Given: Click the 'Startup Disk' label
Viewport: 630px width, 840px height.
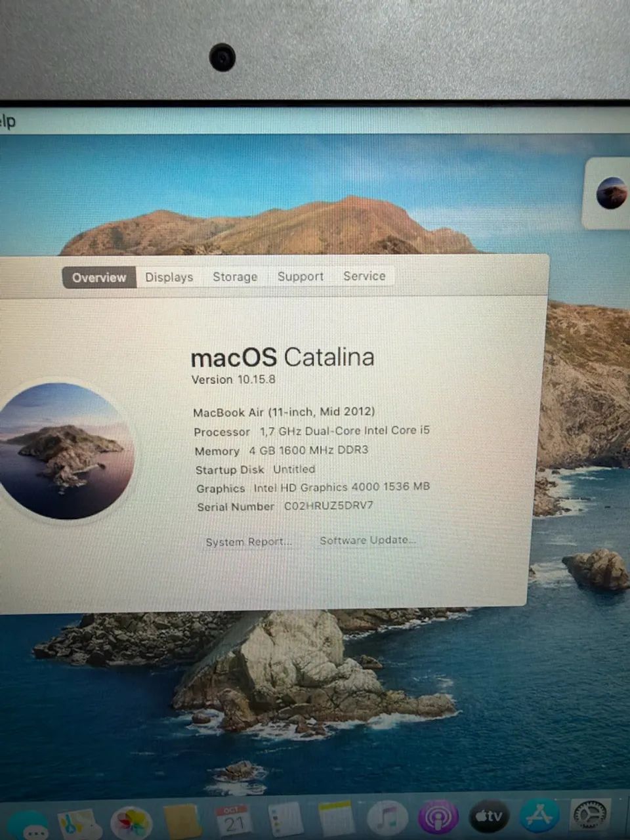Looking at the screenshot, I should pyautogui.click(x=230, y=470).
